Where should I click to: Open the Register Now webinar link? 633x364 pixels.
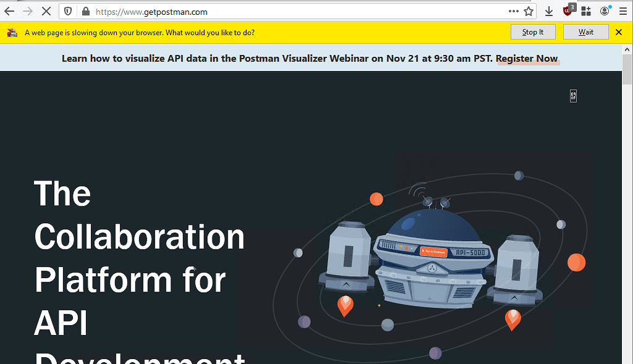click(527, 58)
